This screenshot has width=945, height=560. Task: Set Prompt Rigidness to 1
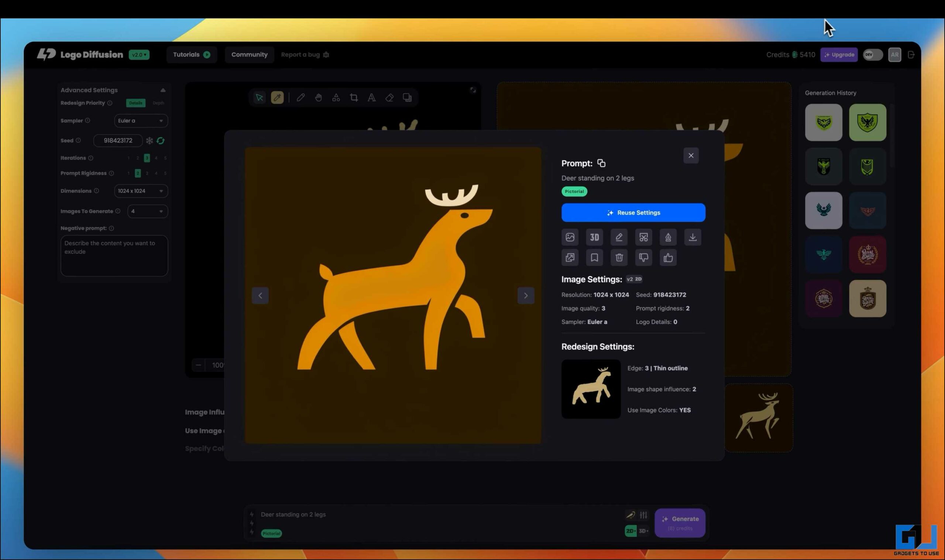coord(128,173)
